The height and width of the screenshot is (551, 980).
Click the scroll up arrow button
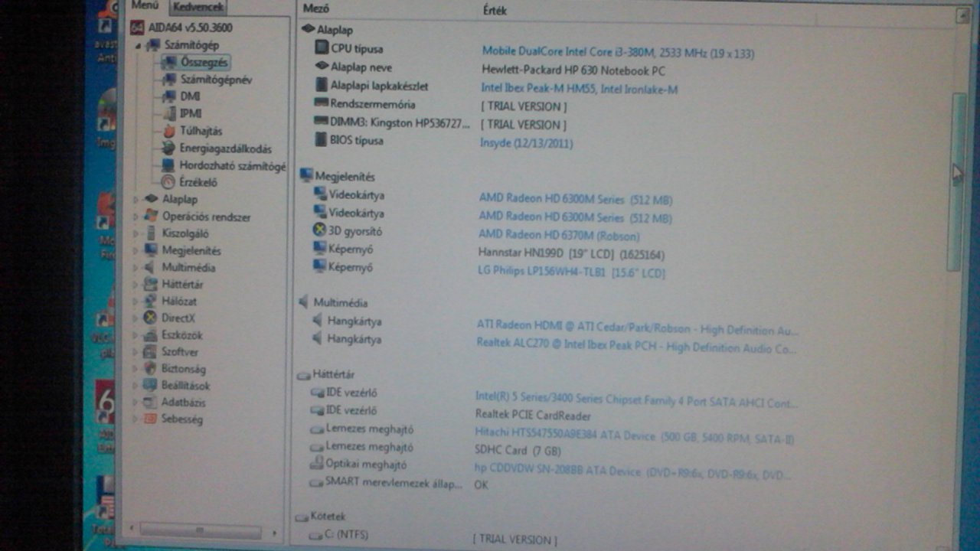click(x=962, y=15)
